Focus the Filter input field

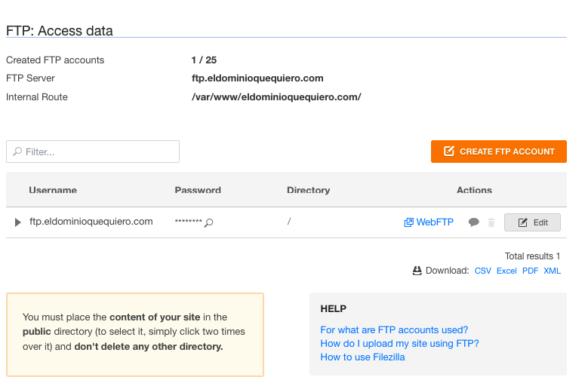tap(98, 152)
